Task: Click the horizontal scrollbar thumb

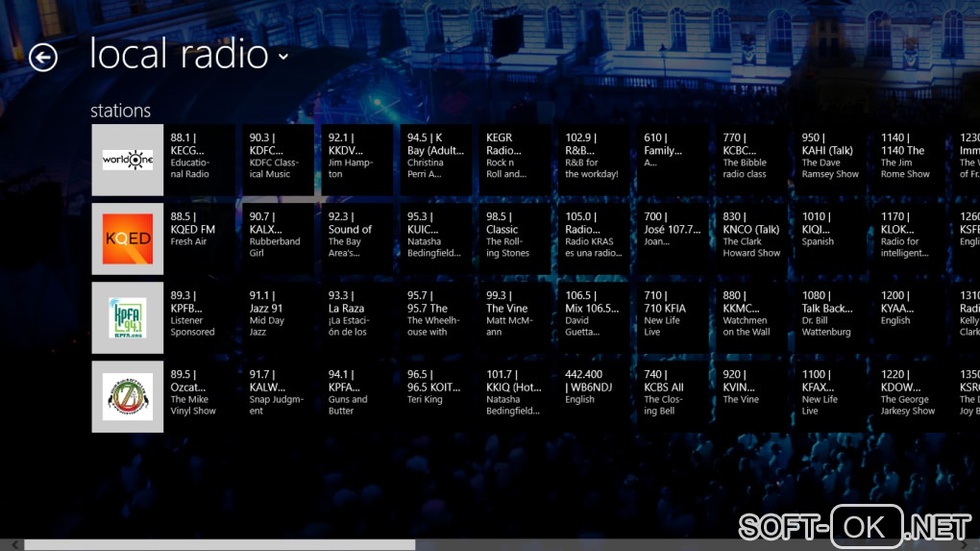Action: 219,545
